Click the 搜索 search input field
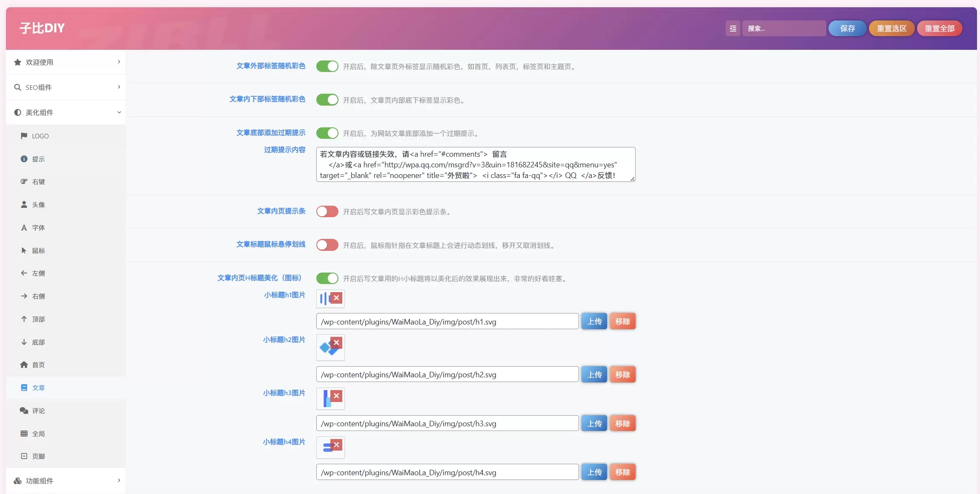This screenshot has height=494, width=980. 784,29
